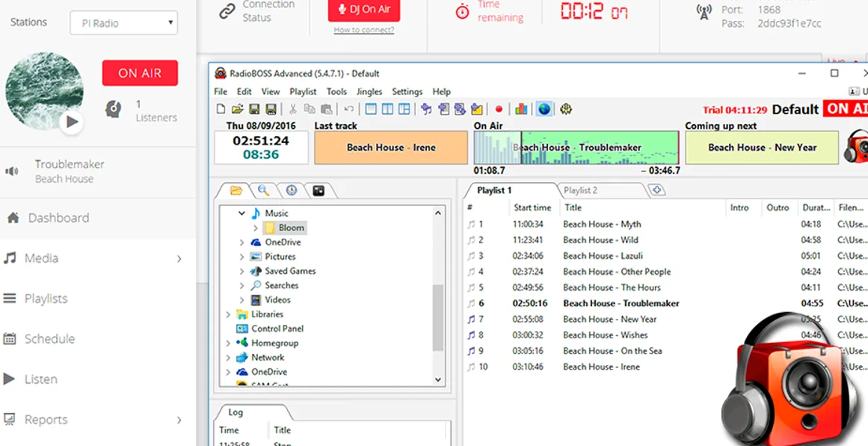Viewport: 868px width, 446px height.
Task: Add a new playlist tab with plus icon
Action: [658, 190]
